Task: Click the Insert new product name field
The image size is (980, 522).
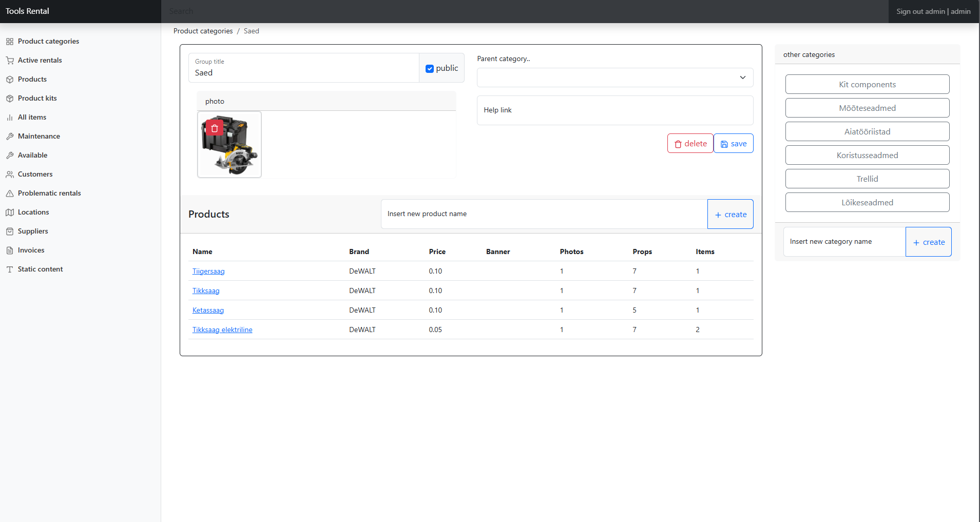Action: click(544, 214)
